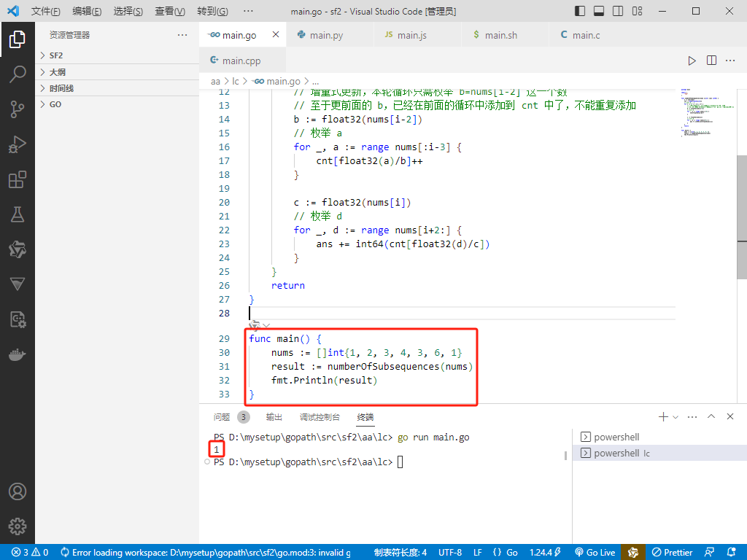Open the Extensions view
The height and width of the screenshot is (560, 747).
18,179
